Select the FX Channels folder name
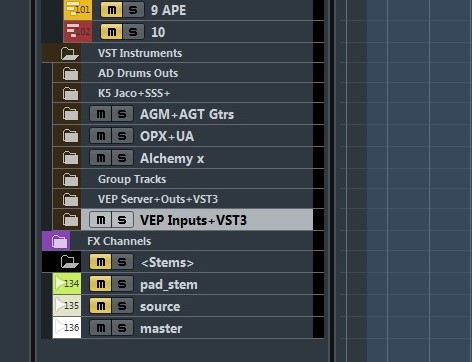This screenshot has width=472, height=362. pyautogui.click(x=119, y=241)
